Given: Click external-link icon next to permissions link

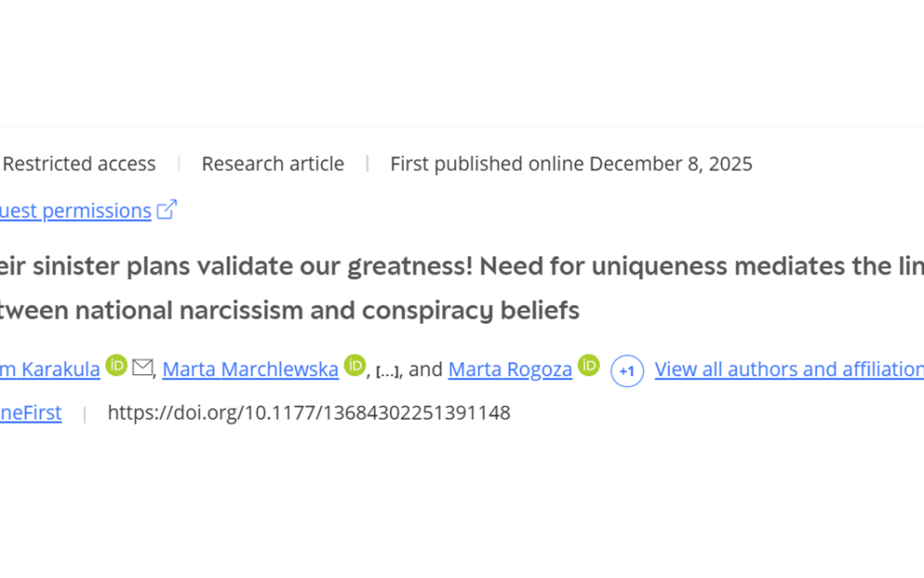Looking at the screenshot, I should coord(167,209).
